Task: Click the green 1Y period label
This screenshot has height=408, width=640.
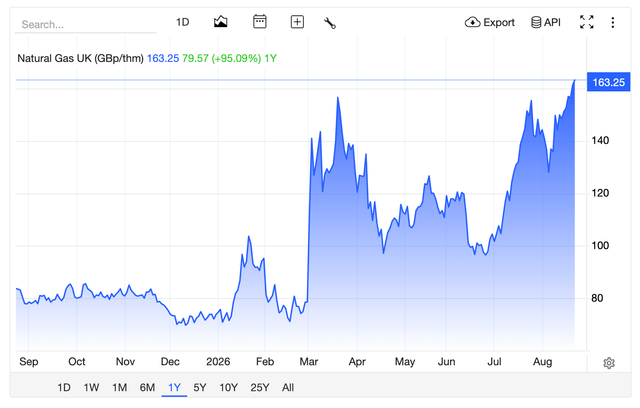Action: click(x=270, y=58)
